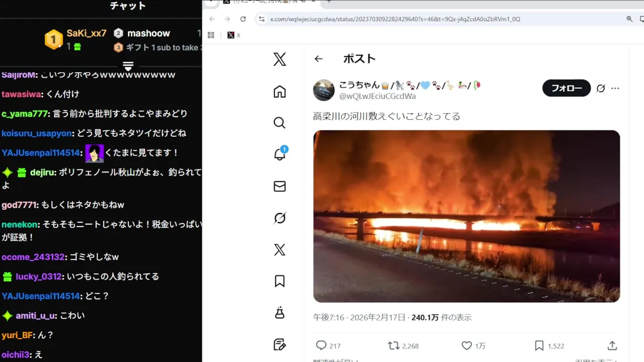Expand the chat leaderboard chevron
Screen dimensions: 644x362
(128, 66)
